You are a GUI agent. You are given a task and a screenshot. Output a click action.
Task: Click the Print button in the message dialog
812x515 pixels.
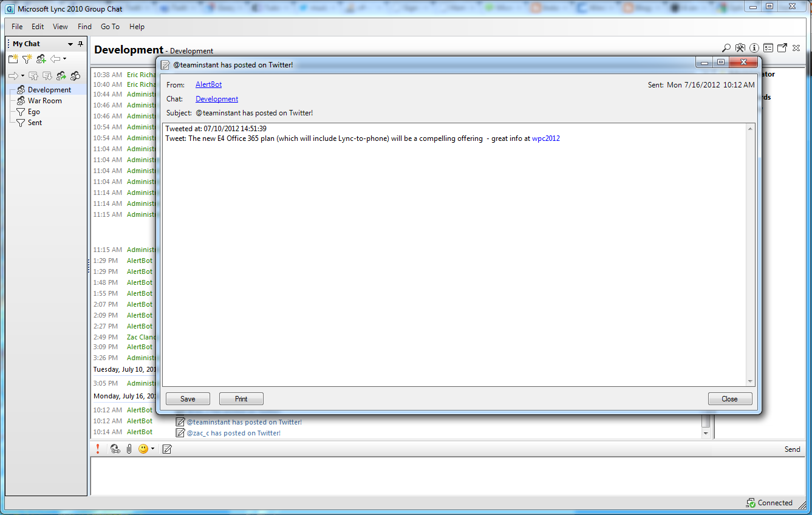[241, 399]
